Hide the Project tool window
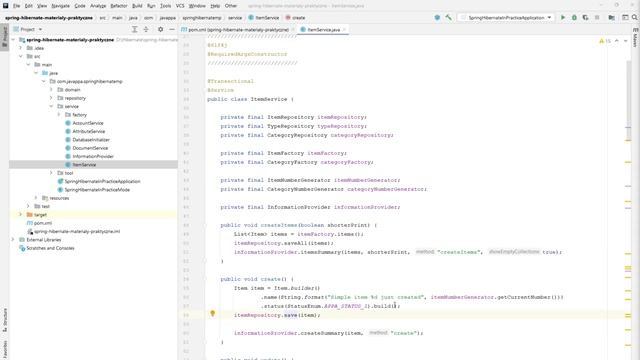This screenshot has height=360, width=640. click(x=172, y=29)
